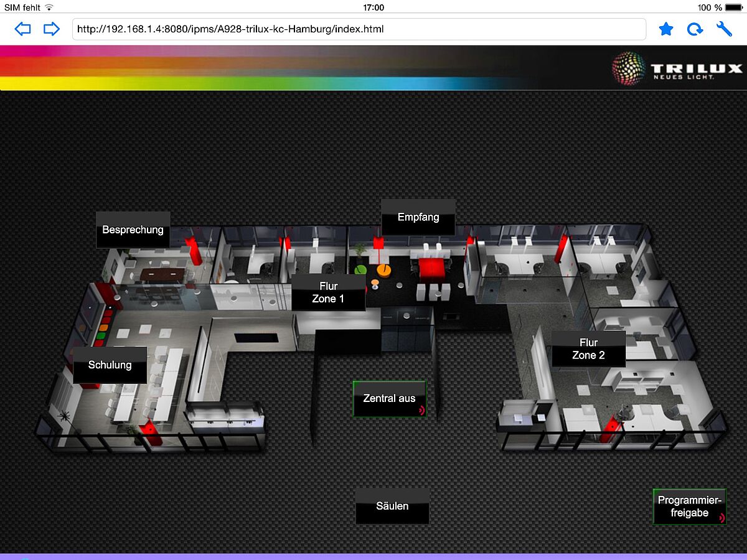Image resolution: width=747 pixels, height=560 pixels.
Task: Toggle the Zentral aus switch
Action: tap(390, 399)
